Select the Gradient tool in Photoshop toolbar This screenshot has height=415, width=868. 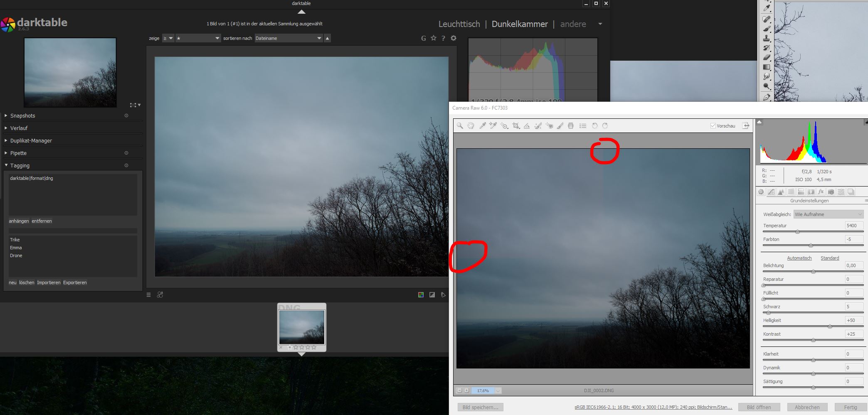pyautogui.click(x=767, y=67)
